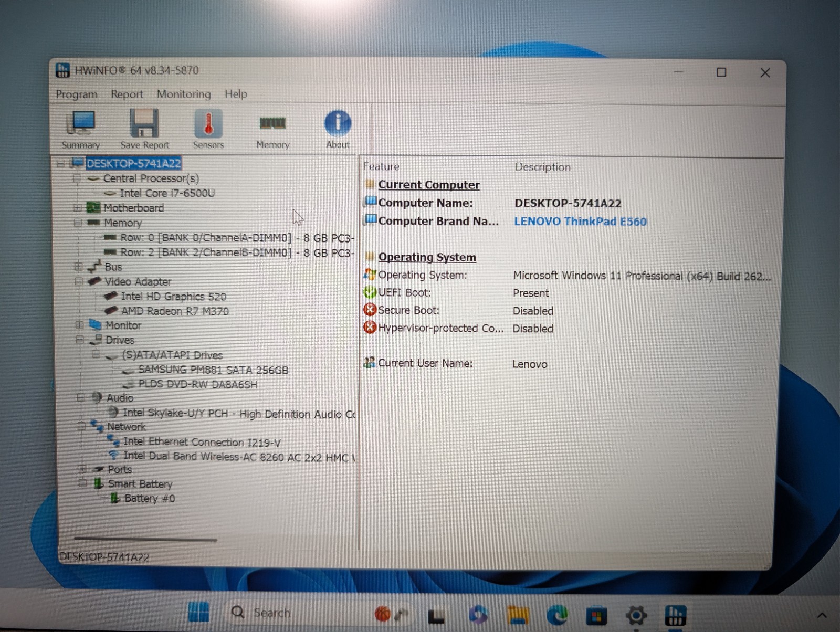Select Intel Ethernet Connection I219-V
Viewport: 840px width, 632px height.
[202, 442]
